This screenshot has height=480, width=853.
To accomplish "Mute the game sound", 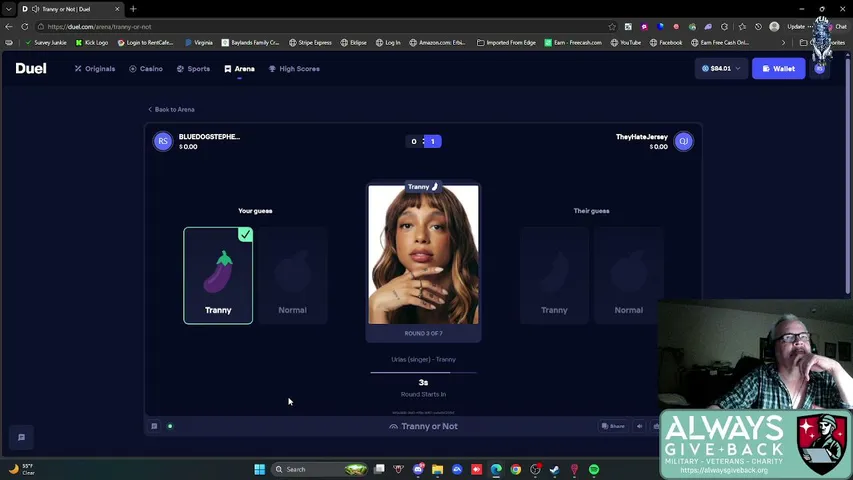I will pyautogui.click(x=640, y=426).
